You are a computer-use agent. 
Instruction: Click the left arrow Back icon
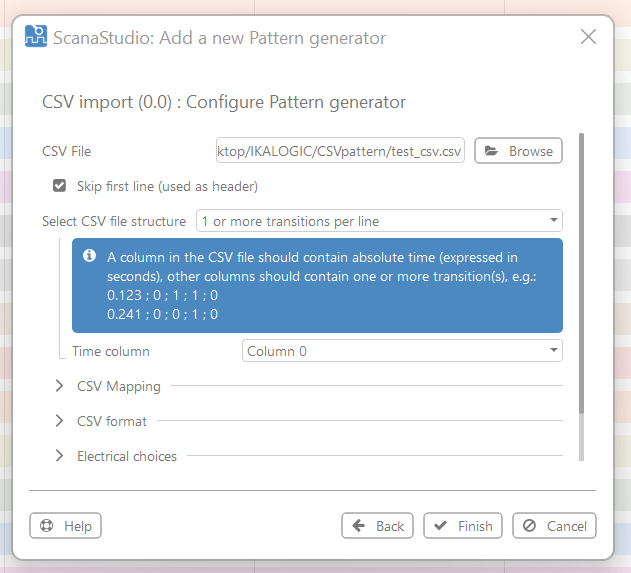pos(359,526)
